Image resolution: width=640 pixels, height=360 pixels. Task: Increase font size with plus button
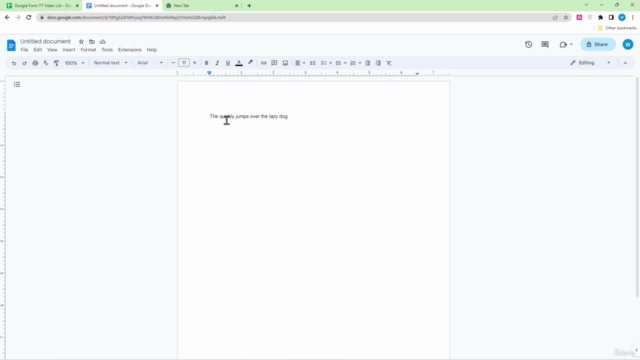click(x=195, y=63)
